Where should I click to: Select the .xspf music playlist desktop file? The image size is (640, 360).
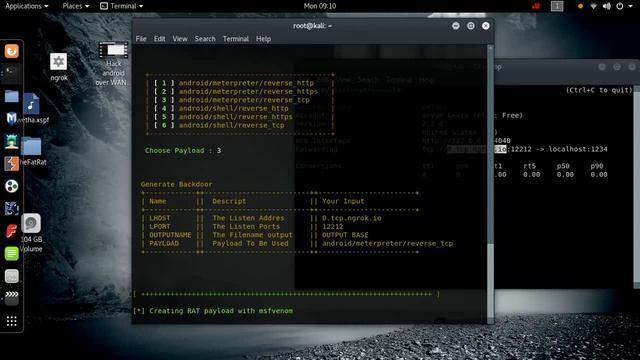click(32, 108)
